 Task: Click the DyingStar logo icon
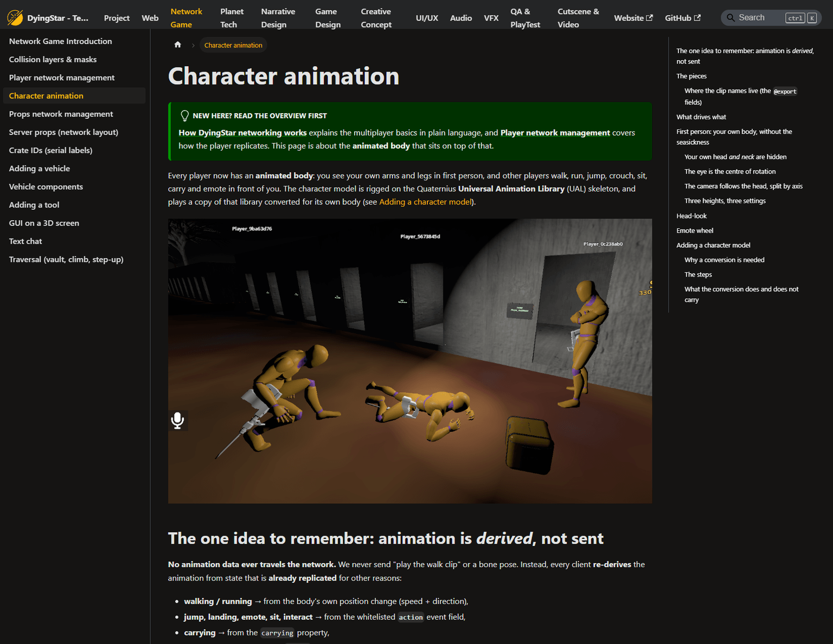(x=15, y=18)
